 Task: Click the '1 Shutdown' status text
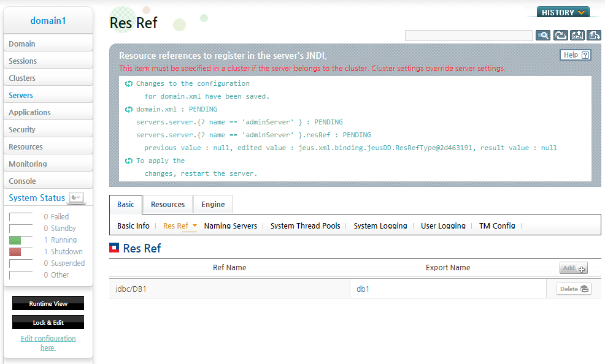[63, 251]
